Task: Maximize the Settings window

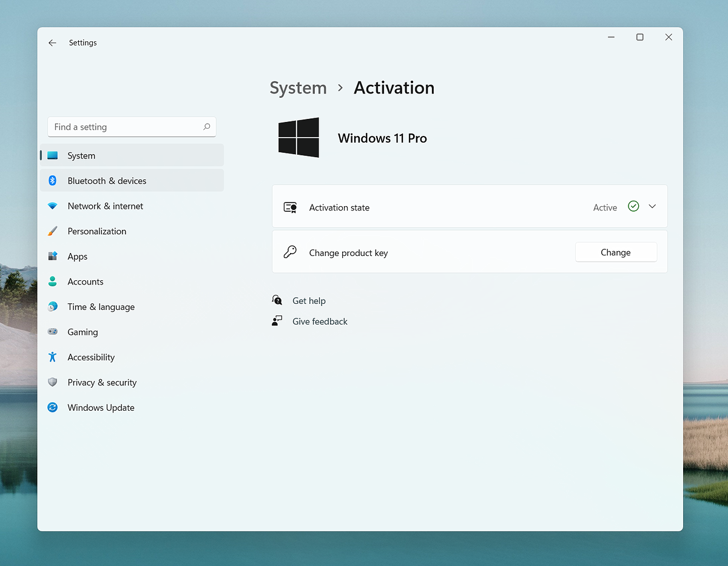Action: (x=639, y=37)
